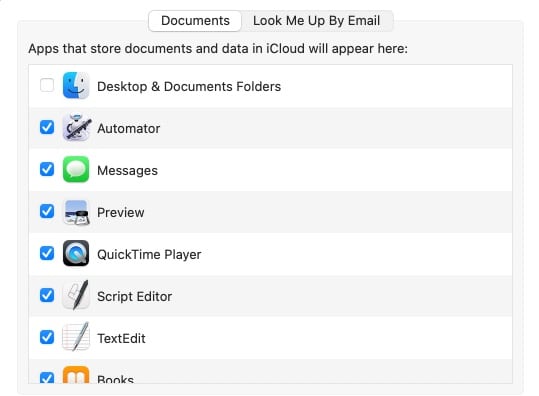Image resolution: width=539 pixels, height=396 pixels.
Task: Select the 'Preview' row label
Action: click(x=121, y=212)
